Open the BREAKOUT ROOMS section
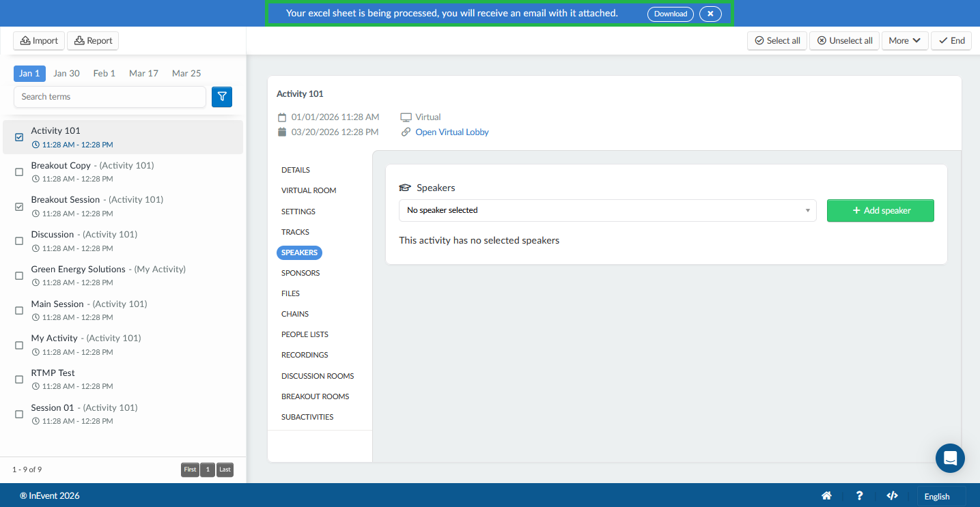Viewport: 980px width, 507px height. coord(316,396)
